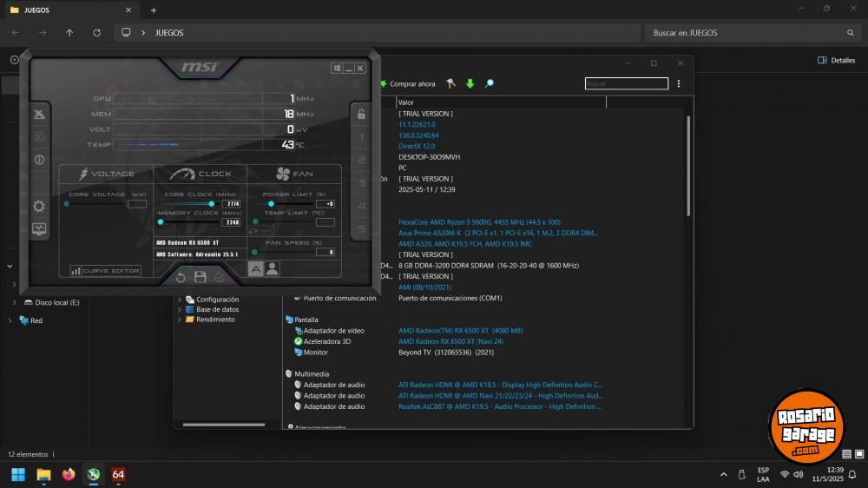Apply settings with the checkmark icon

(x=220, y=277)
